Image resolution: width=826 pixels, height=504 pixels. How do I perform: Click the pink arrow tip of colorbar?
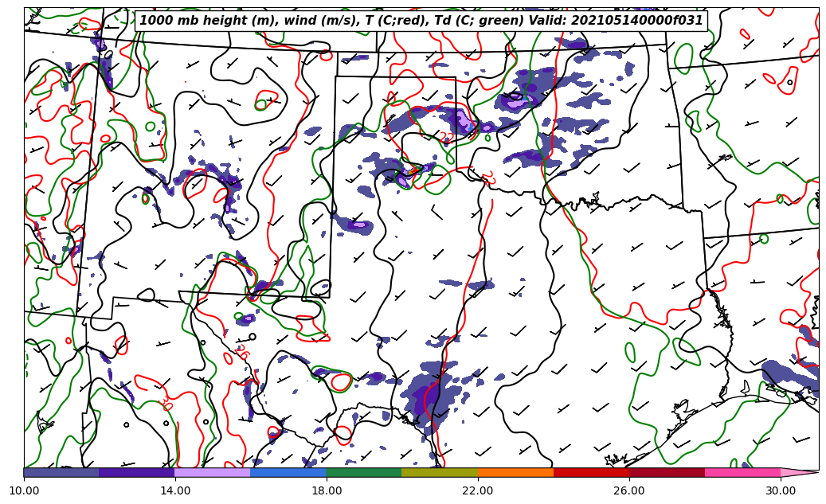click(800, 472)
